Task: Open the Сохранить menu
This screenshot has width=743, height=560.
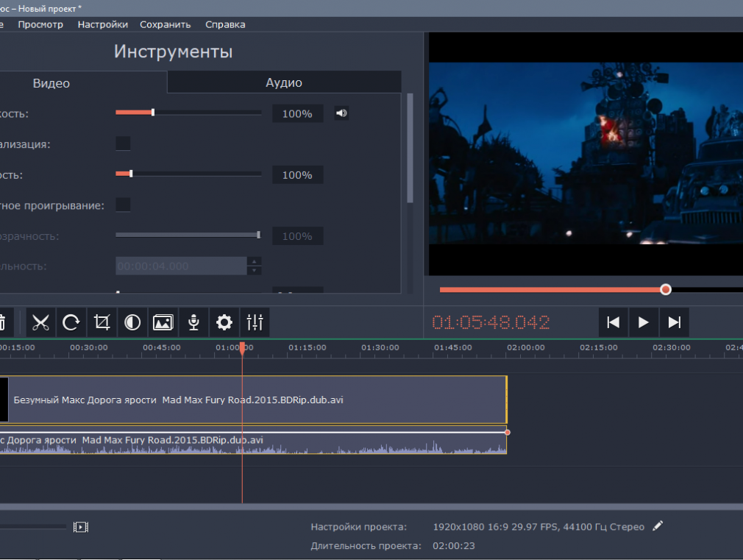Action: 165,25
